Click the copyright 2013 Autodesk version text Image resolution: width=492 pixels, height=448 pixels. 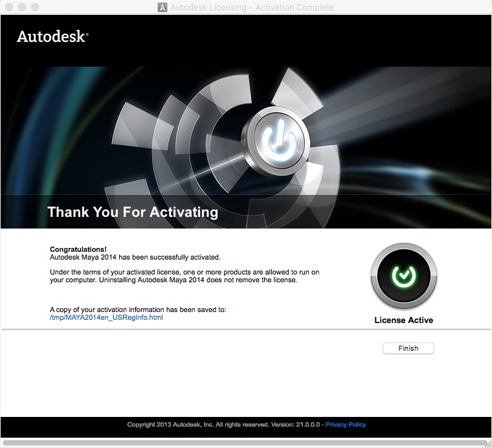pyautogui.click(x=223, y=425)
